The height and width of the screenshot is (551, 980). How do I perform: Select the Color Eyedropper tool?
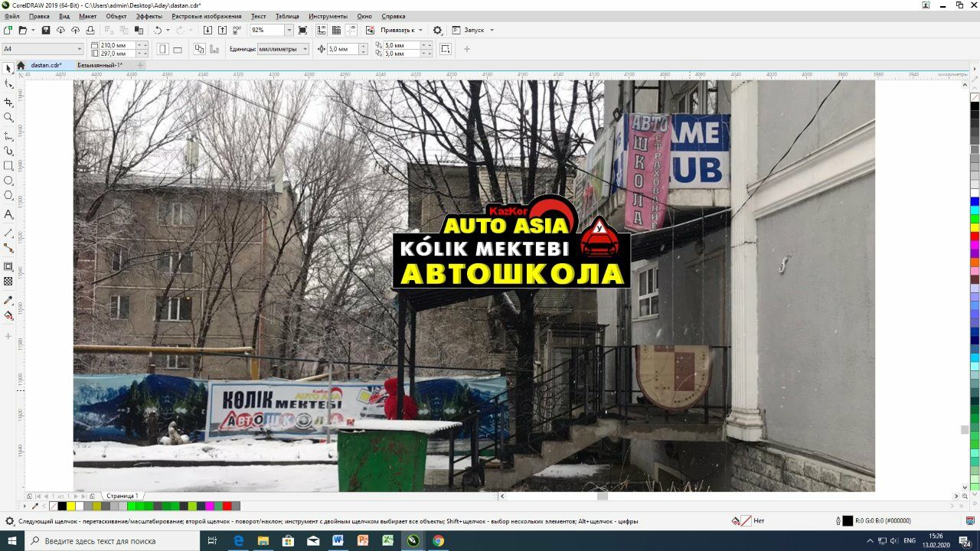pyautogui.click(x=8, y=300)
